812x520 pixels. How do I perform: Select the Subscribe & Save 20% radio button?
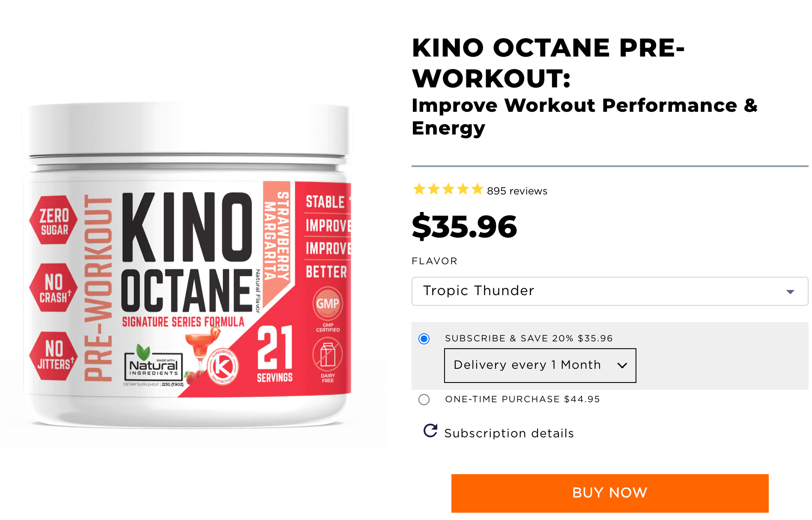[x=424, y=339]
